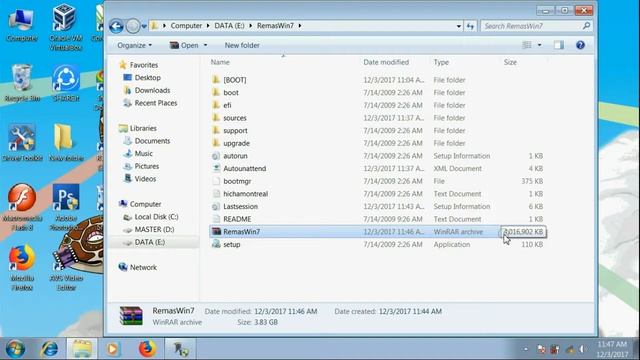Viewport: 640px width, 360px height.
Task: Open the Organize menu
Action: [134, 45]
